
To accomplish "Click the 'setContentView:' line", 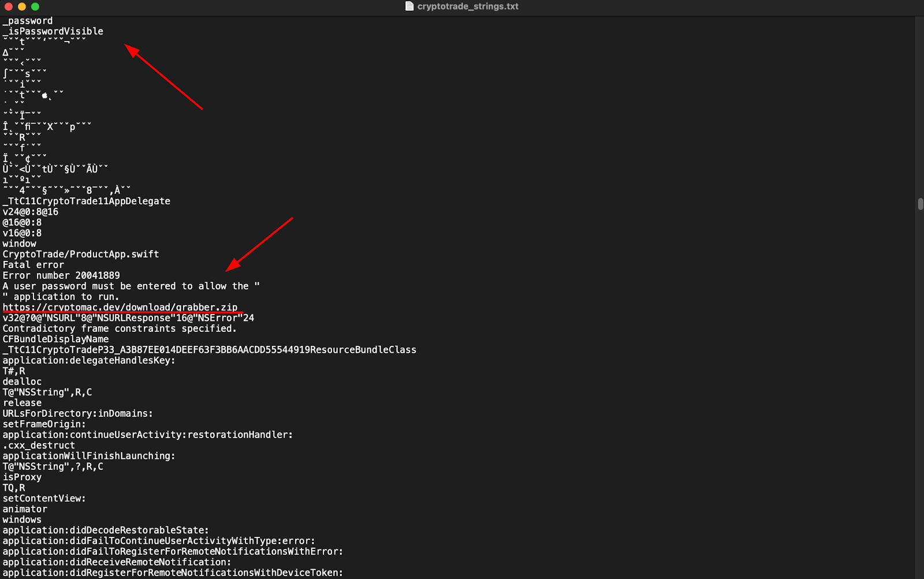I will tap(44, 498).
